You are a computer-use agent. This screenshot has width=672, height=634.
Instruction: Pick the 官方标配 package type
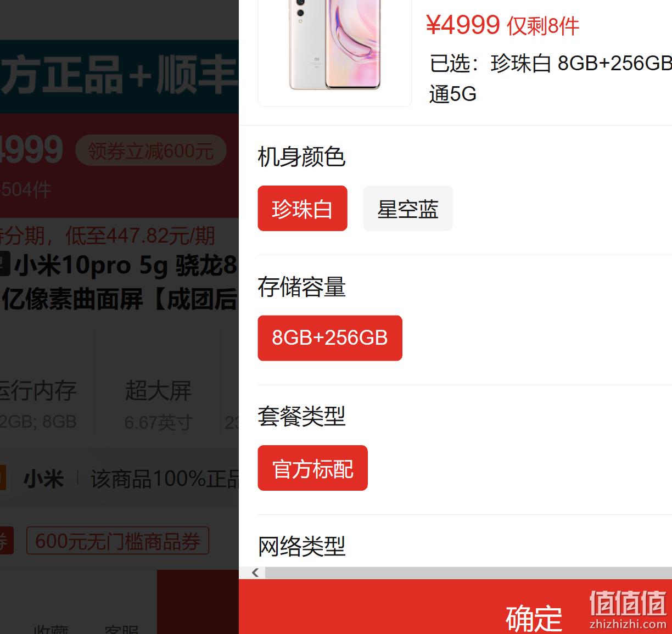pos(313,468)
